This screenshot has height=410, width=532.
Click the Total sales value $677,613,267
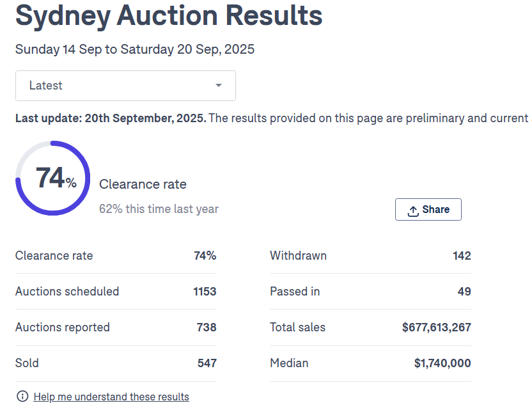tap(436, 327)
